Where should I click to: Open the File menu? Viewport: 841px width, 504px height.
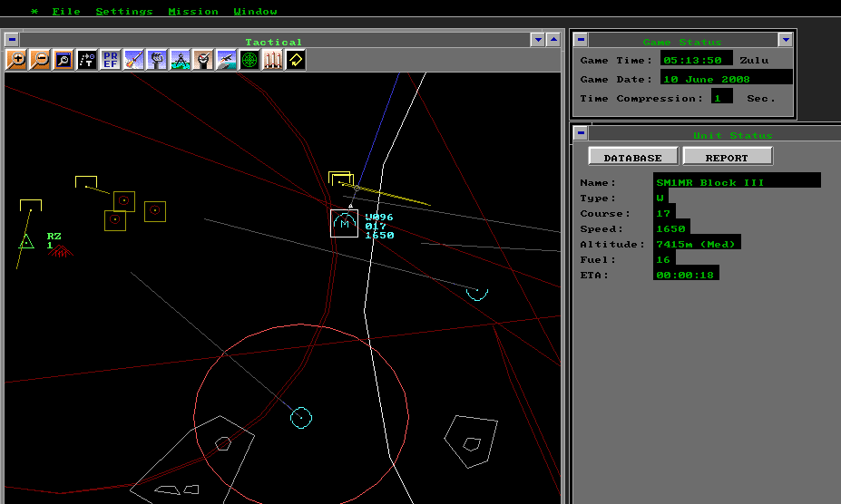65,12
